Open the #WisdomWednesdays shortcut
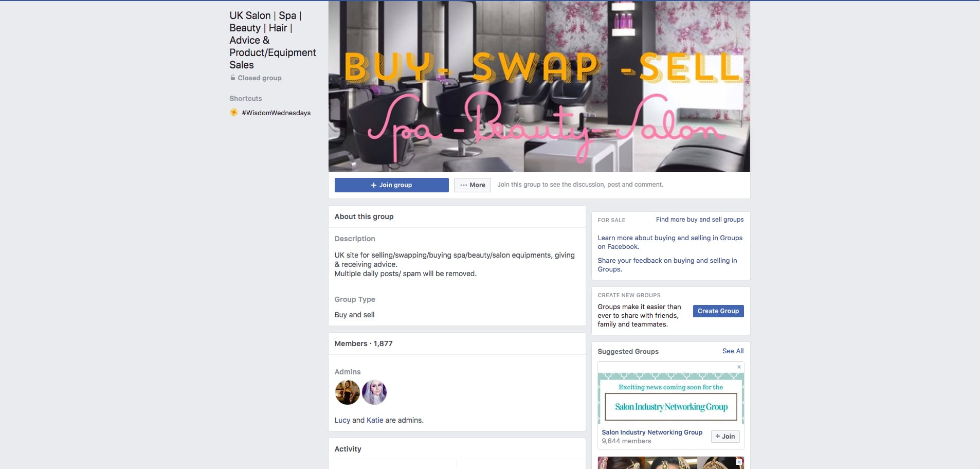The width and height of the screenshot is (980, 469). coord(276,113)
